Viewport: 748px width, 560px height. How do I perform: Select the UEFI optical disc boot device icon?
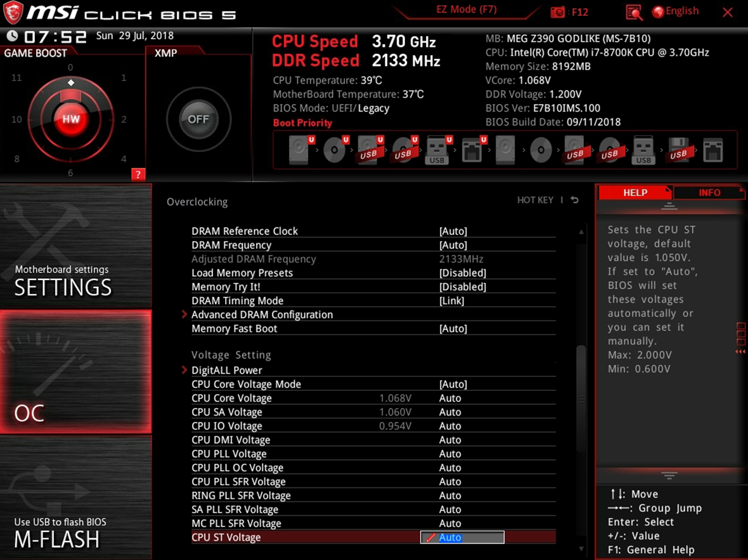[x=336, y=150]
